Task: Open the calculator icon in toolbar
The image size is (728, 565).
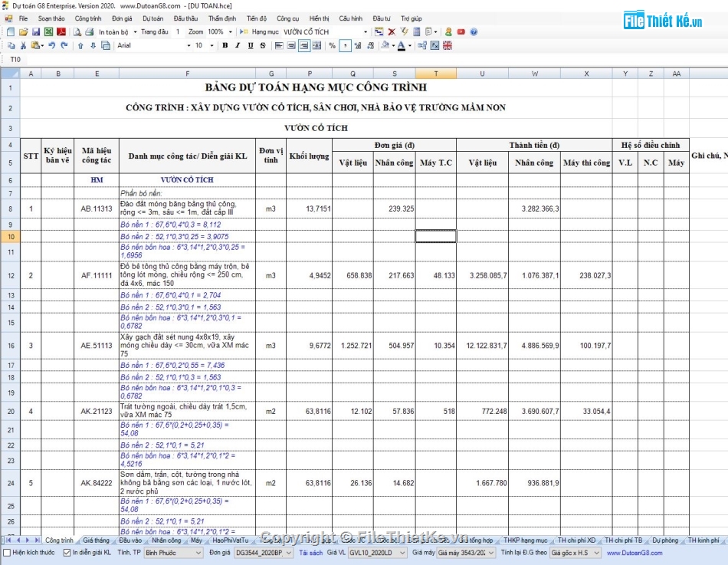Action: coord(416,31)
